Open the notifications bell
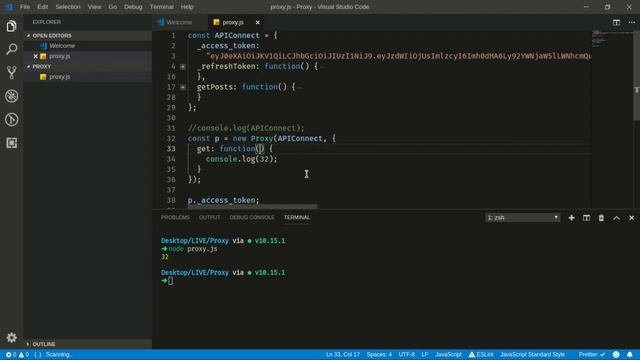This screenshot has width=640, height=360. click(x=630, y=354)
